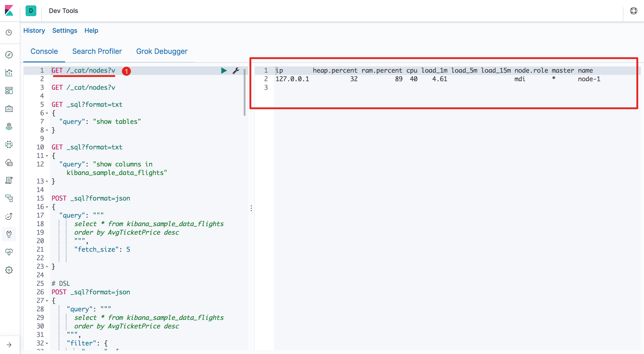Open Dashboard from the sidebar
The height and width of the screenshot is (354, 644).
point(9,91)
